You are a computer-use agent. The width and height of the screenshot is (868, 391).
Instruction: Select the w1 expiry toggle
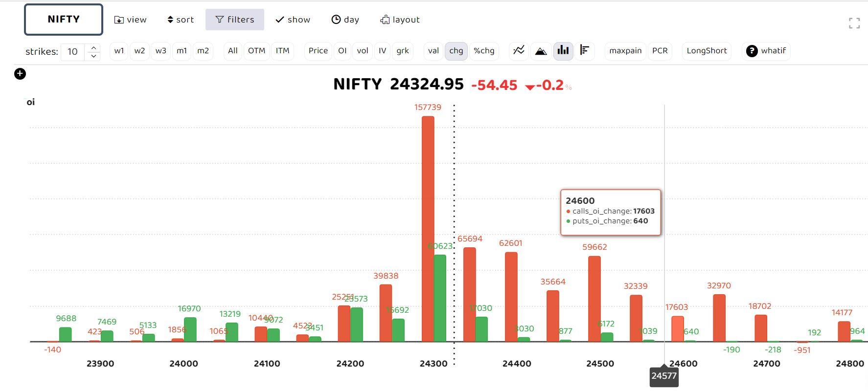coord(119,51)
